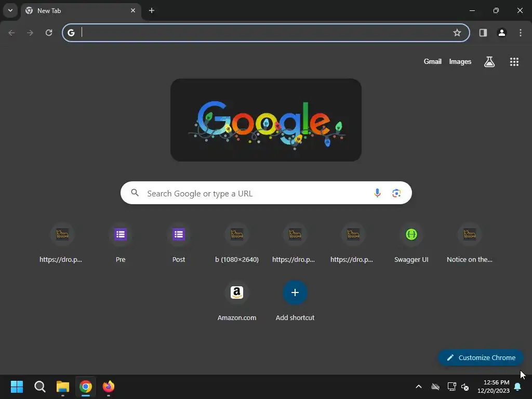
Task: Go forward using the forward arrow
Action: point(30,33)
